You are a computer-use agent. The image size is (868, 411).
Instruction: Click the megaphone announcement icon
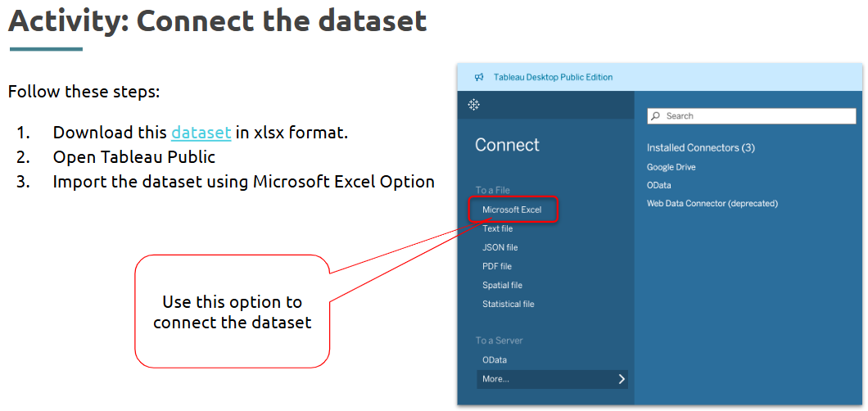tap(479, 78)
